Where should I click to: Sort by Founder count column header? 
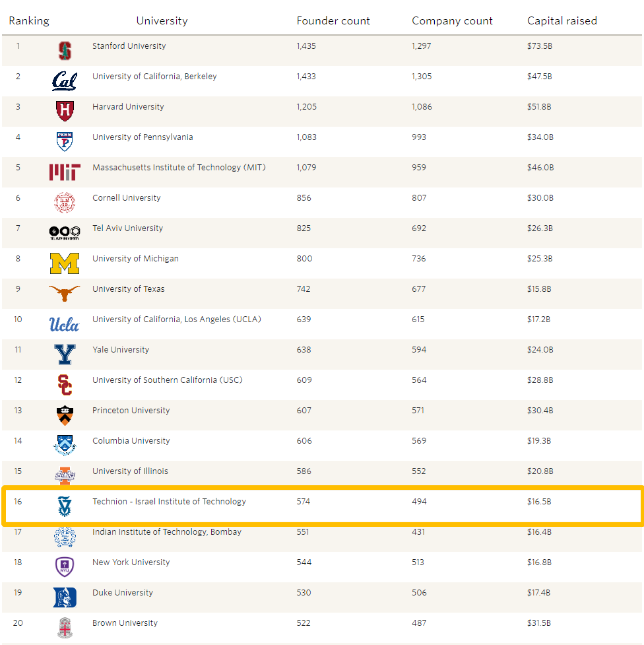(333, 20)
